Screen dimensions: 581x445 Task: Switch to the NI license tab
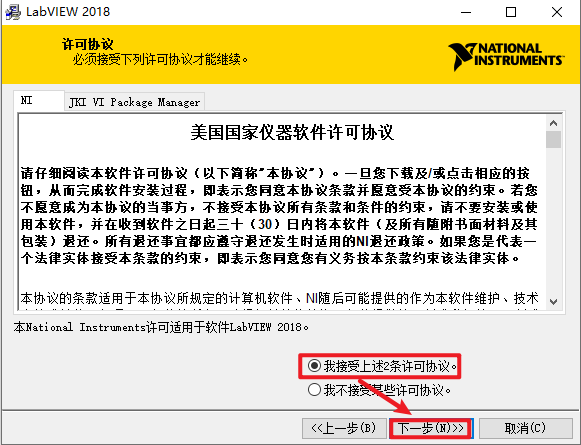[39, 100]
